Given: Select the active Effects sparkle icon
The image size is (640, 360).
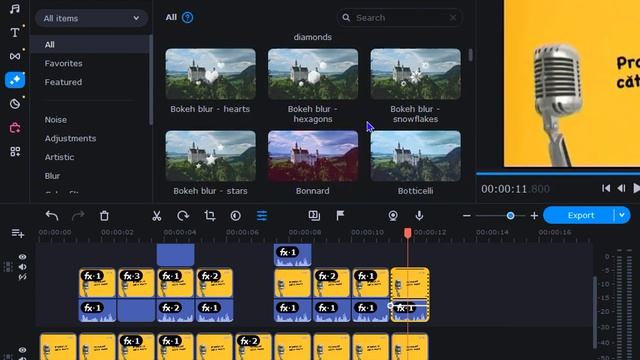Looking at the screenshot, I should [15, 80].
